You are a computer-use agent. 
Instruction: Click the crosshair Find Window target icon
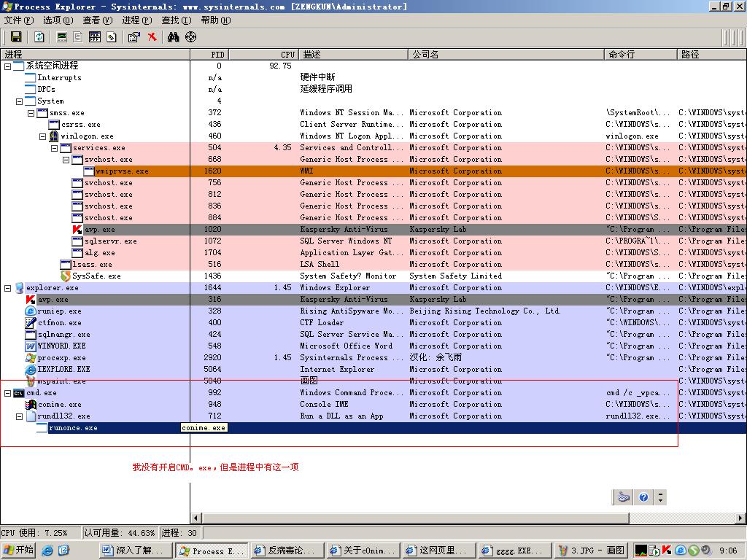(x=191, y=37)
